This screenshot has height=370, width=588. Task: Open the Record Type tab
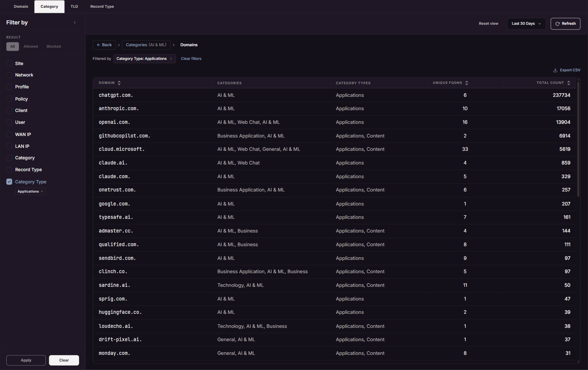point(102,7)
